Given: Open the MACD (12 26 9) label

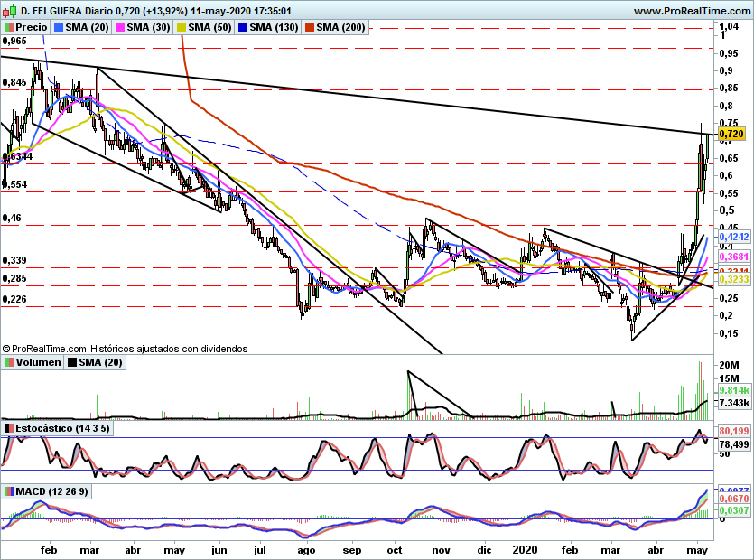Looking at the screenshot, I should [52, 491].
